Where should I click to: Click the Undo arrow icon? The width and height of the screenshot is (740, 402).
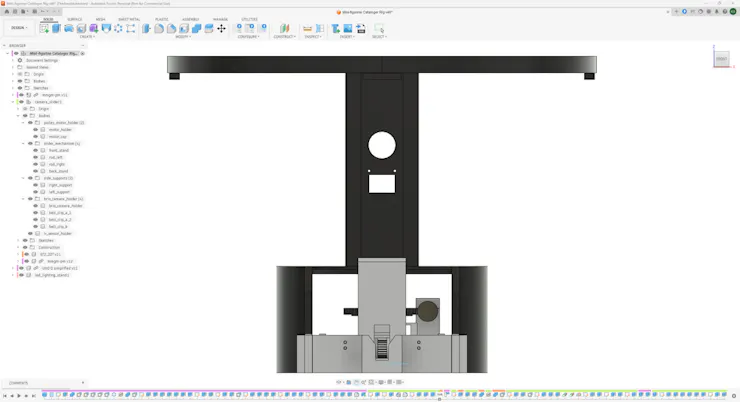pos(43,11)
